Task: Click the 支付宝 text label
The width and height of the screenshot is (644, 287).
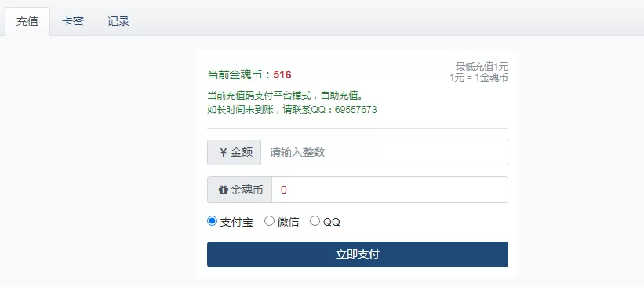Action: pos(237,222)
